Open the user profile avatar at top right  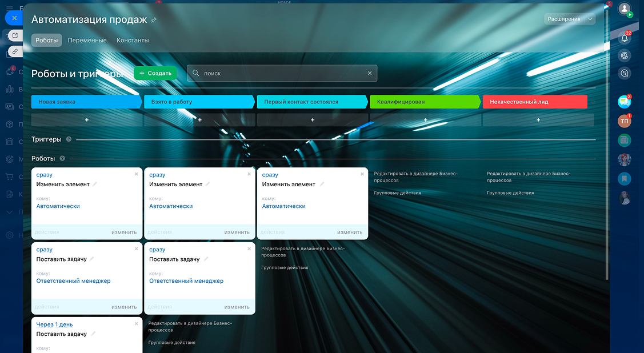[625, 9]
